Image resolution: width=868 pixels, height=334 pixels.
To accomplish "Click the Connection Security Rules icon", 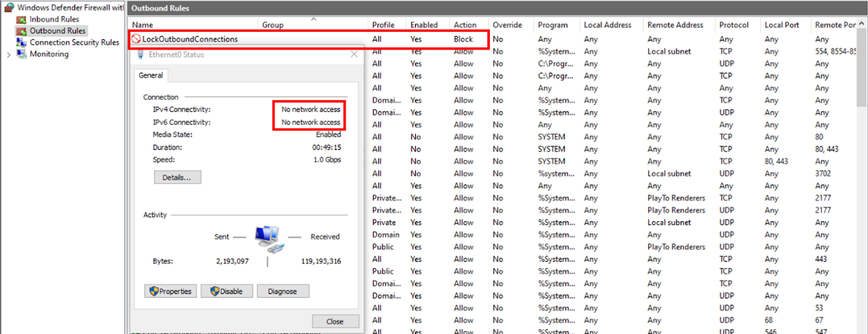I will (x=22, y=42).
